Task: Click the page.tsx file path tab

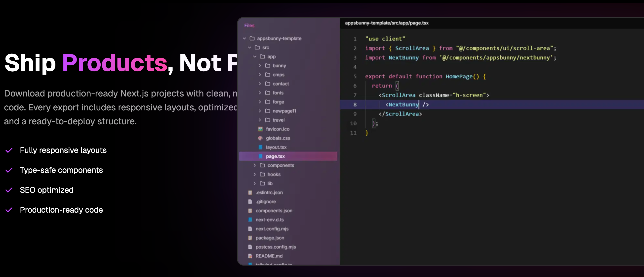Action: [x=387, y=23]
